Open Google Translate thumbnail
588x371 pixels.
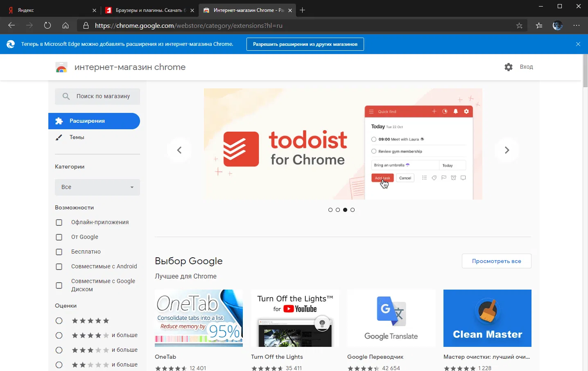pos(391,318)
